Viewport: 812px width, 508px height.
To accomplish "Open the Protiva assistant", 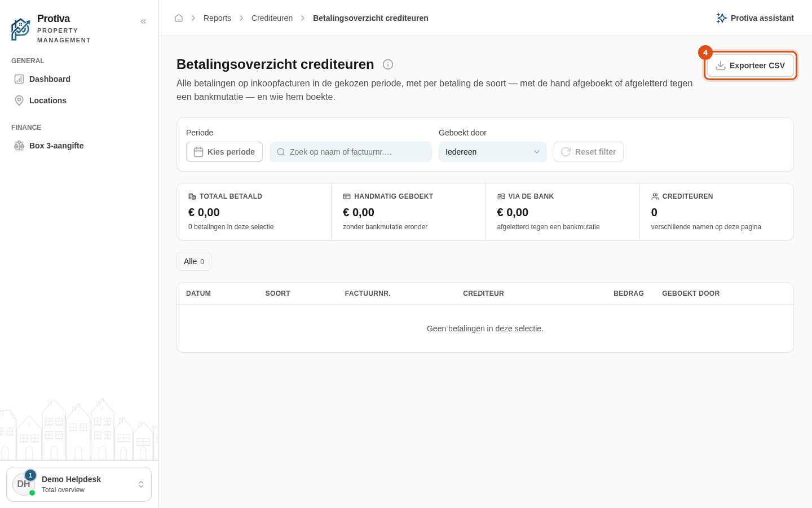I will click(755, 18).
